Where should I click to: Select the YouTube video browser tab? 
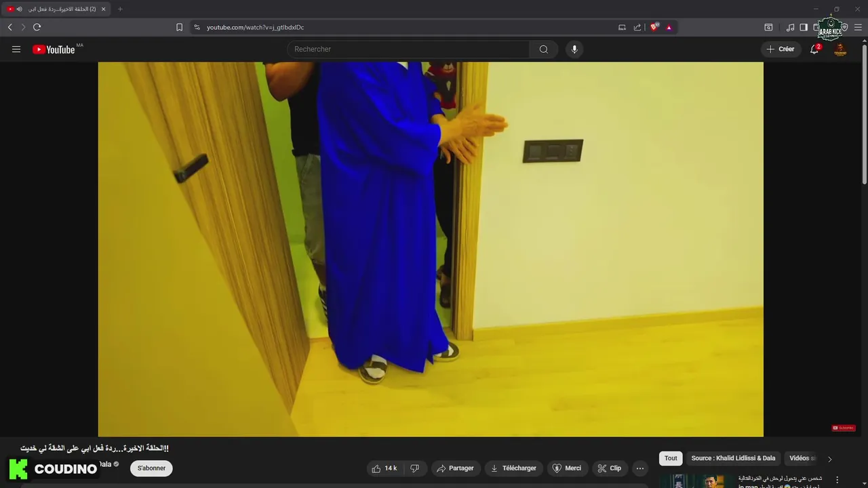pyautogui.click(x=57, y=9)
